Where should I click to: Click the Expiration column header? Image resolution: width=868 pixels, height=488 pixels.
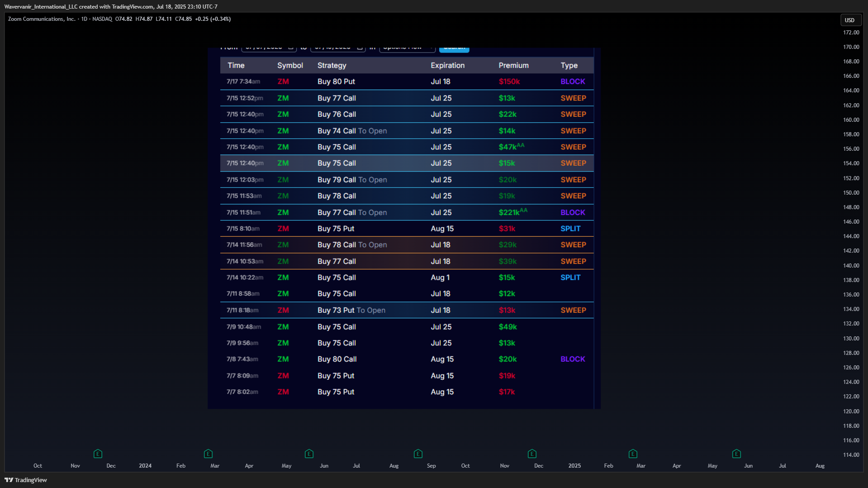click(x=447, y=65)
